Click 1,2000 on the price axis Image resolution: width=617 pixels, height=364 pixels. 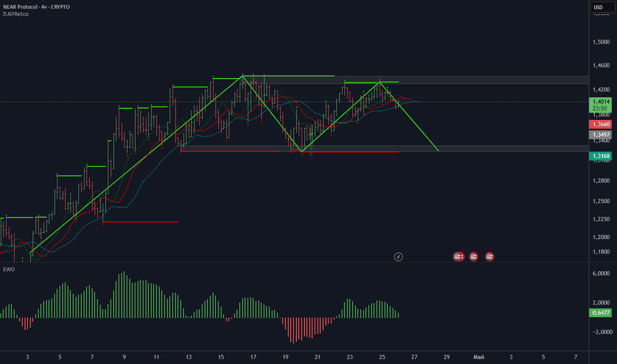click(x=601, y=238)
